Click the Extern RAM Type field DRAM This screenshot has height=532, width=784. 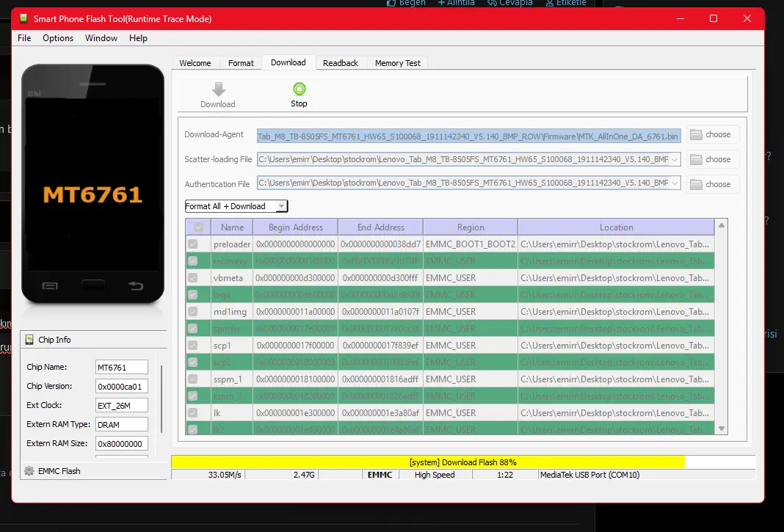click(x=122, y=424)
